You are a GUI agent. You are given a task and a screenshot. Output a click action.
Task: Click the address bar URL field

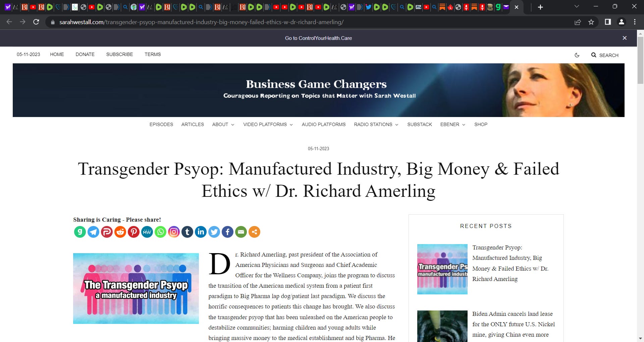pyautogui.click(x=309, y=22)
